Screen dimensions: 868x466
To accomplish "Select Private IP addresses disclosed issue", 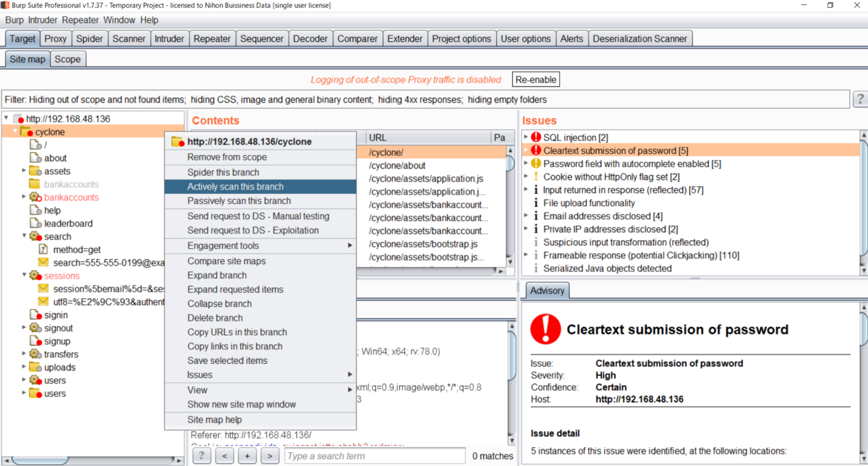I will click(x=610, y=229).
